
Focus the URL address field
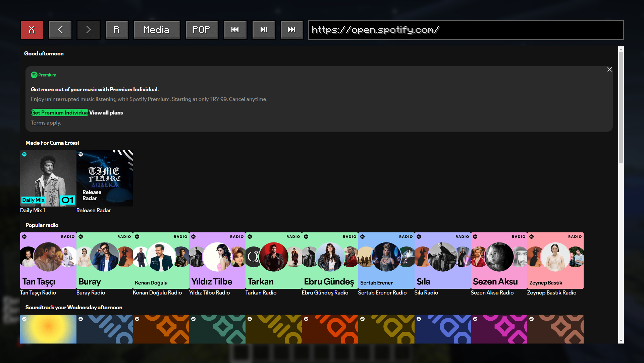466,30
